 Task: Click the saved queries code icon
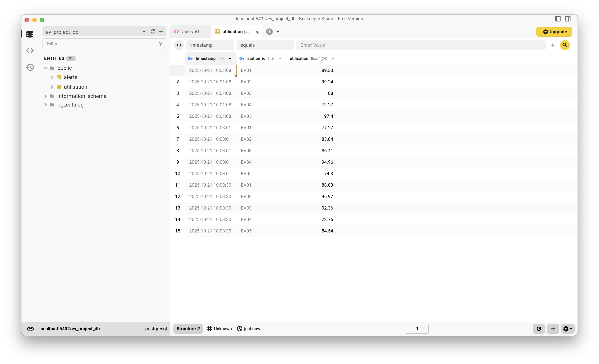point(30,50)
